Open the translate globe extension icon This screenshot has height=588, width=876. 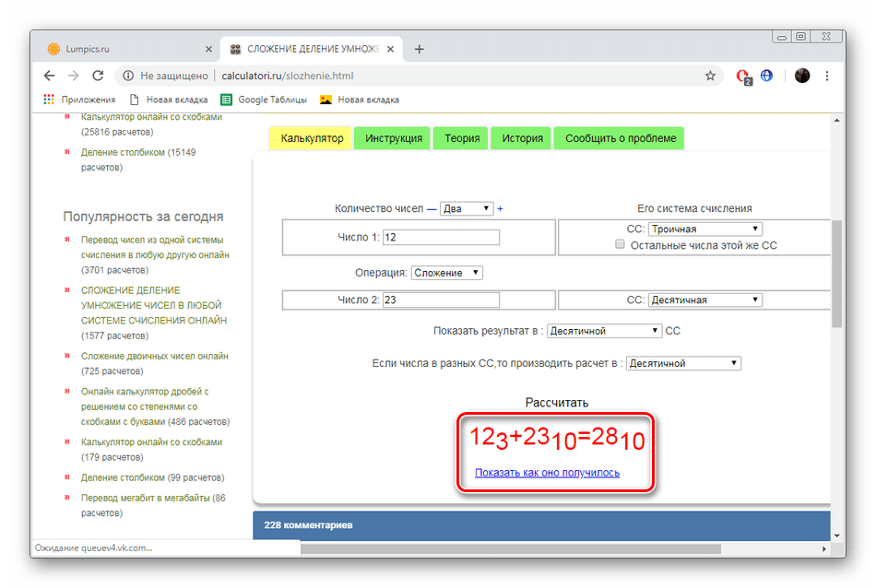click(x=766, y=76)
